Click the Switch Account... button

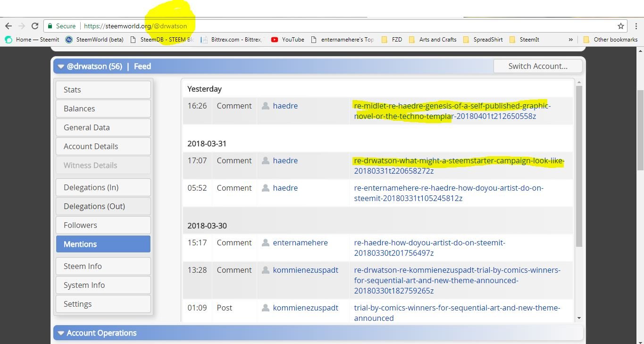click(x=538, y=66)
